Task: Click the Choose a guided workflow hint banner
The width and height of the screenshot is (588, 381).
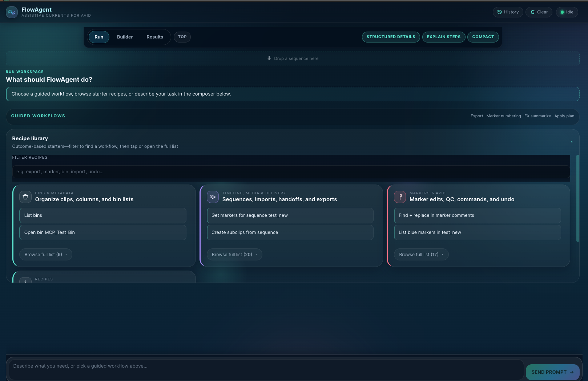Action: 293,94
